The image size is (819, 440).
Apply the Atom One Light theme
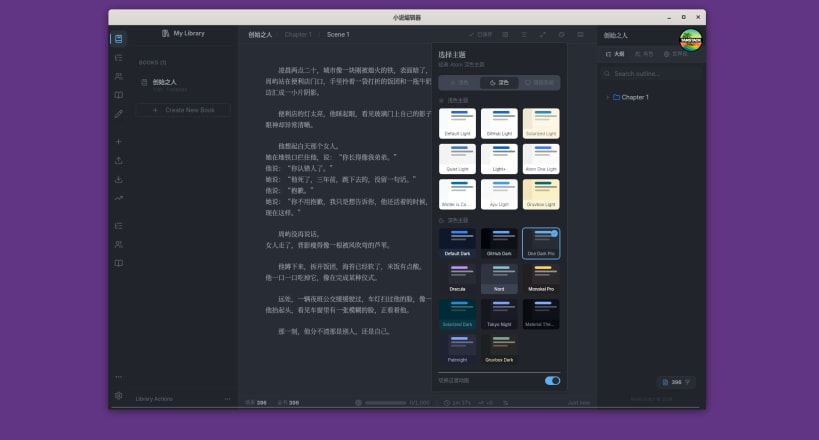tap(541, 159)
